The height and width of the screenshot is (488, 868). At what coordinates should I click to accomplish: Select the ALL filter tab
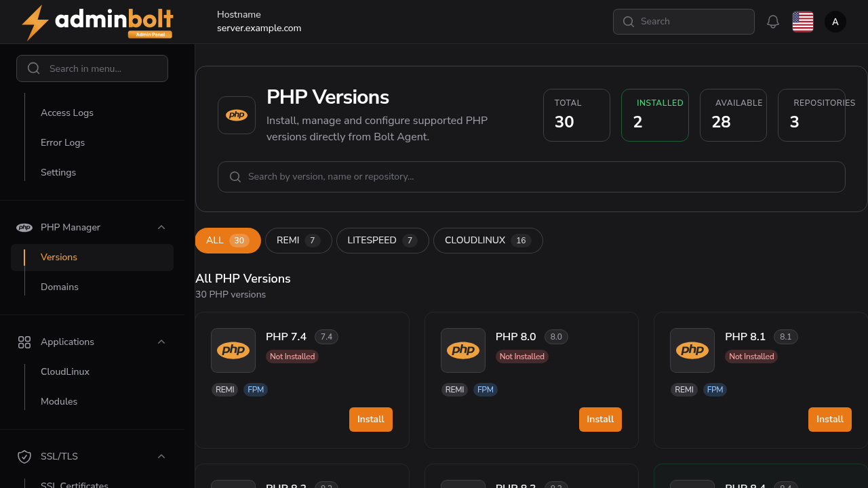coord(228,241)
